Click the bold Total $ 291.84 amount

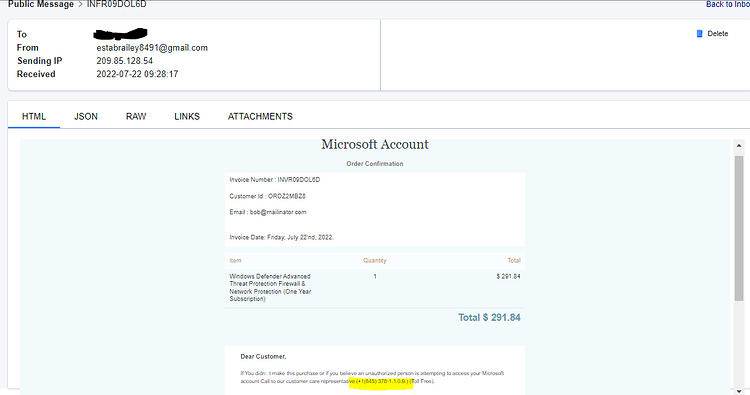(489, 318)
